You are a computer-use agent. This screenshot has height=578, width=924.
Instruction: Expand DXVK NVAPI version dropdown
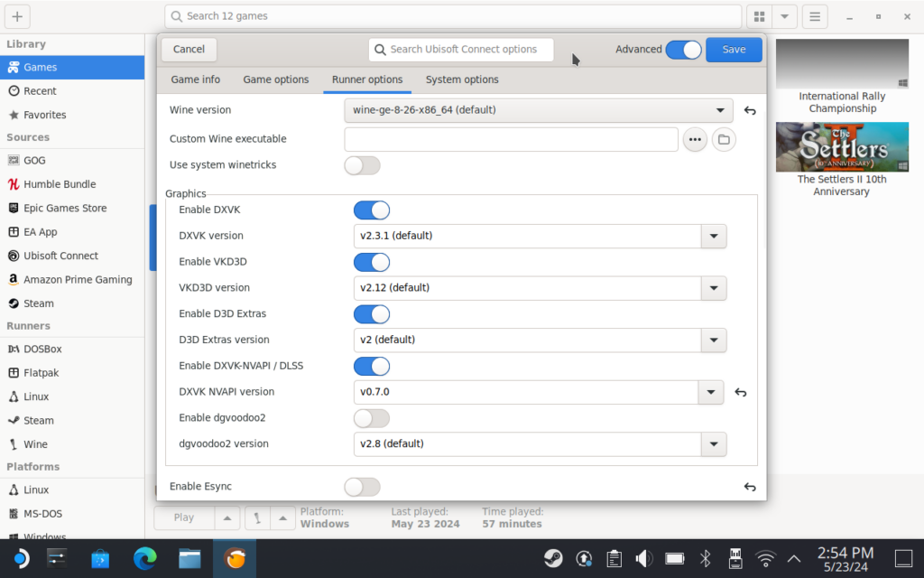coord(711,392)
